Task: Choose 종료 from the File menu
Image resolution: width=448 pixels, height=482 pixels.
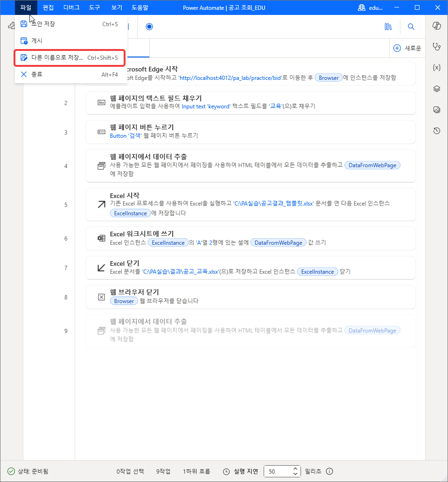Action: 70,74
